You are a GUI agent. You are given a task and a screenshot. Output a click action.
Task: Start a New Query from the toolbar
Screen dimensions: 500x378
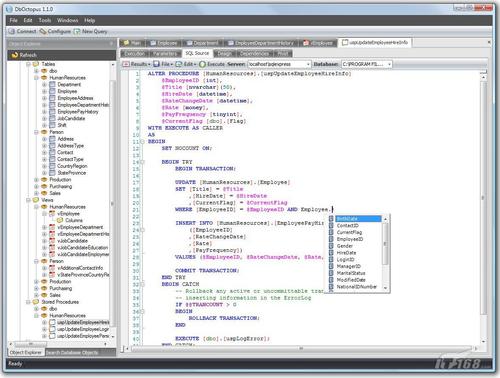91,31
